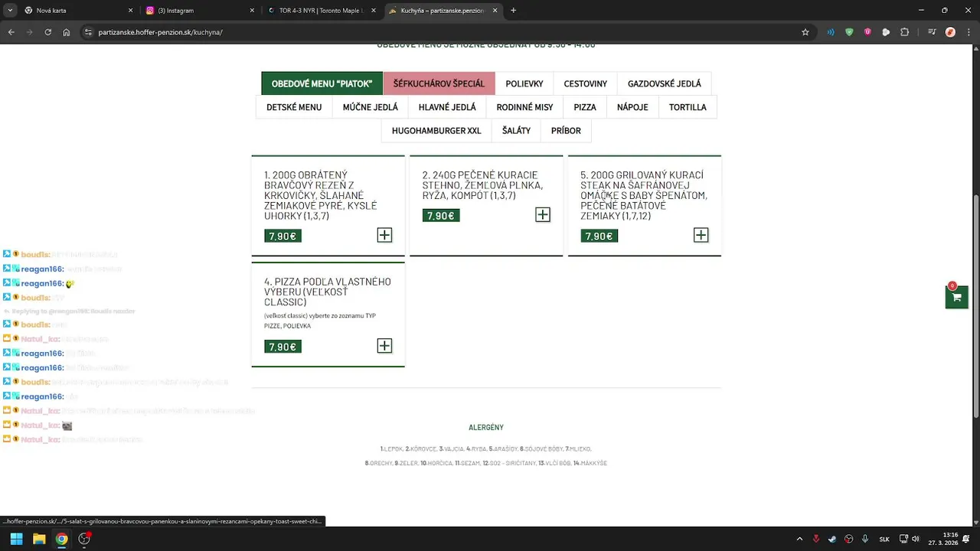Select the Obedové menu "Piatok" category
Viewport: 980px width, 551px height.
click(x=322, y=83)
